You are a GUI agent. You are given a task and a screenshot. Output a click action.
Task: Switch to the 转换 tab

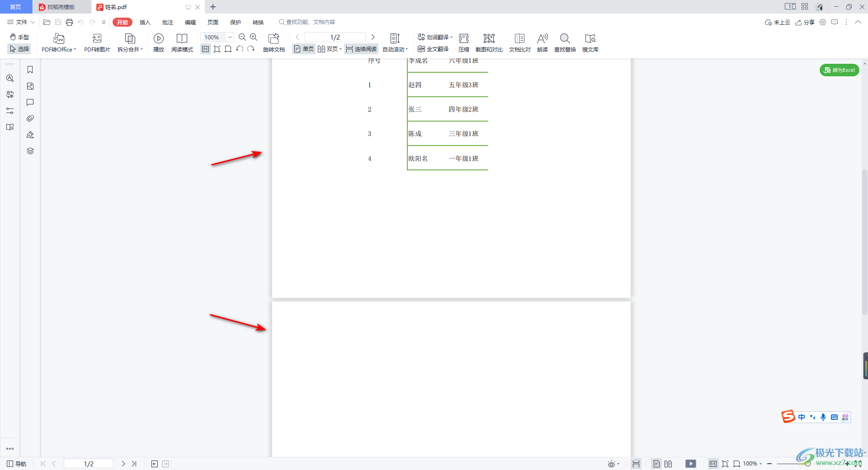click(x=258, y=22)
